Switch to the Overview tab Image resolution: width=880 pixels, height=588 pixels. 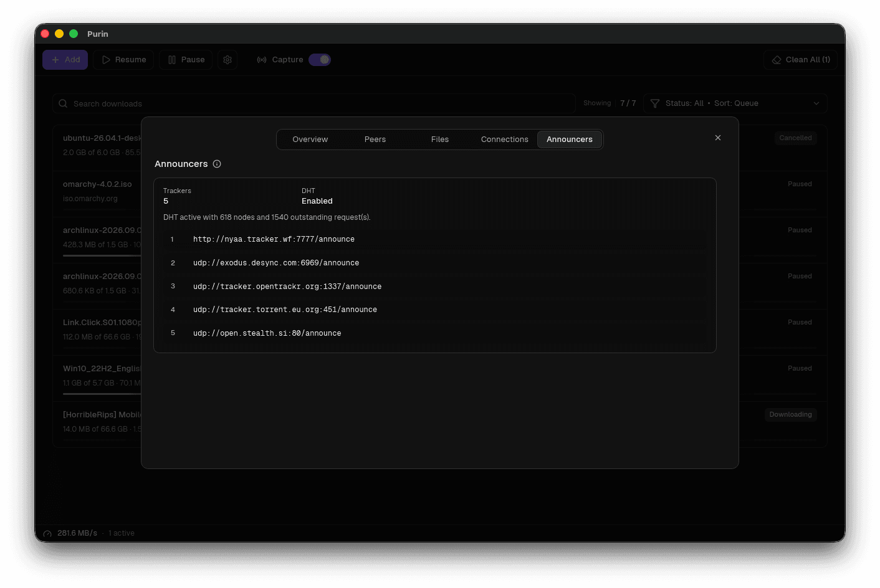(310, 140)
